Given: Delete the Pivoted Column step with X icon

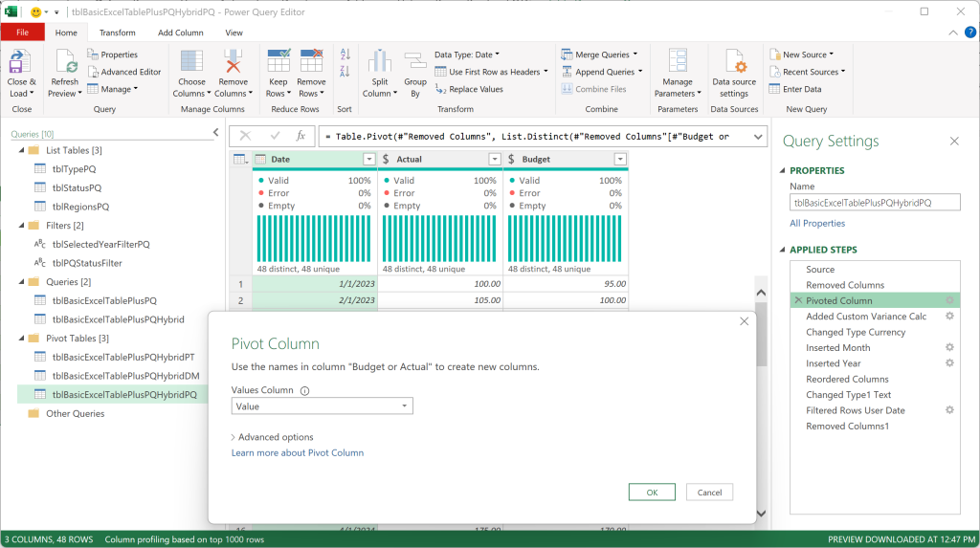Looking at the screenshot, I should (x=798, y=300).
